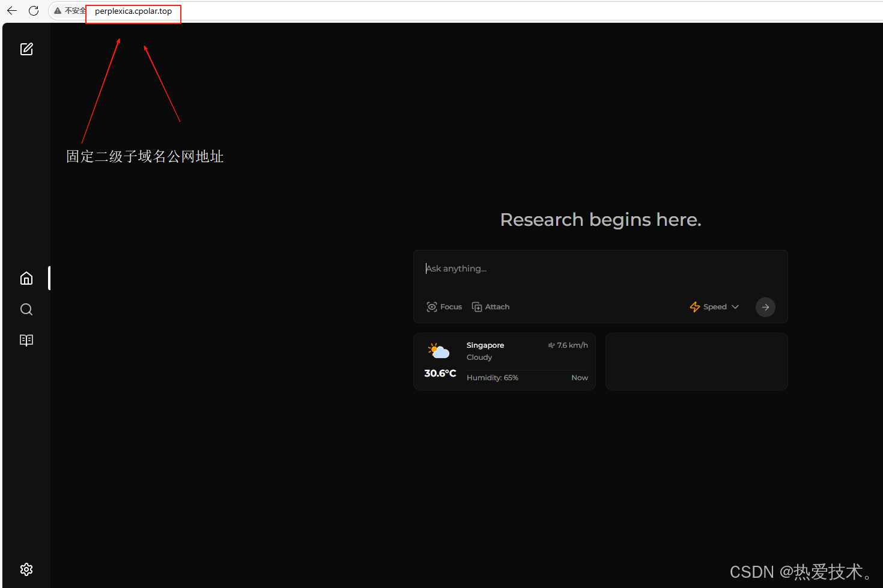The height and width of the screenshot is (588, 883).
Task: Click the Humidity: 65% text
Action: pos(493,378)
